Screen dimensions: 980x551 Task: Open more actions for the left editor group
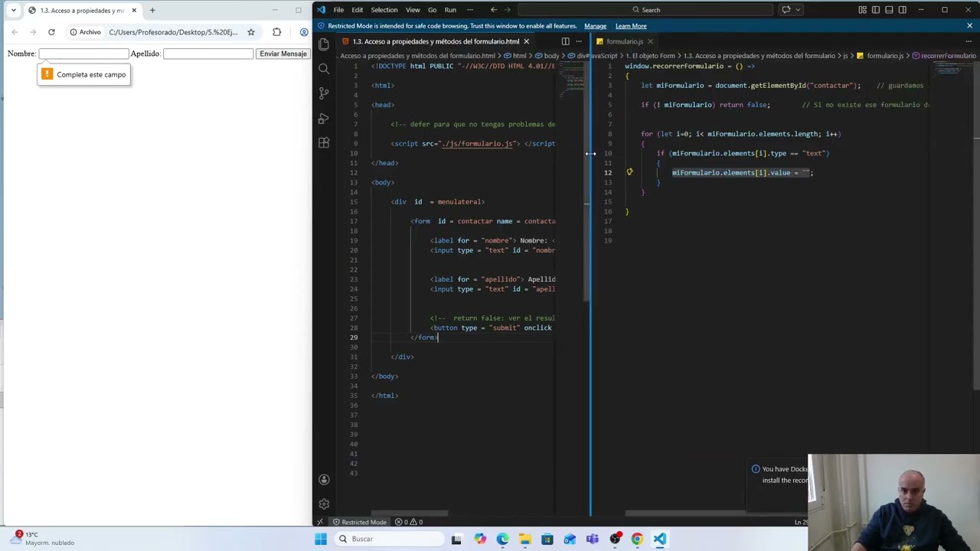click(579, 41)
